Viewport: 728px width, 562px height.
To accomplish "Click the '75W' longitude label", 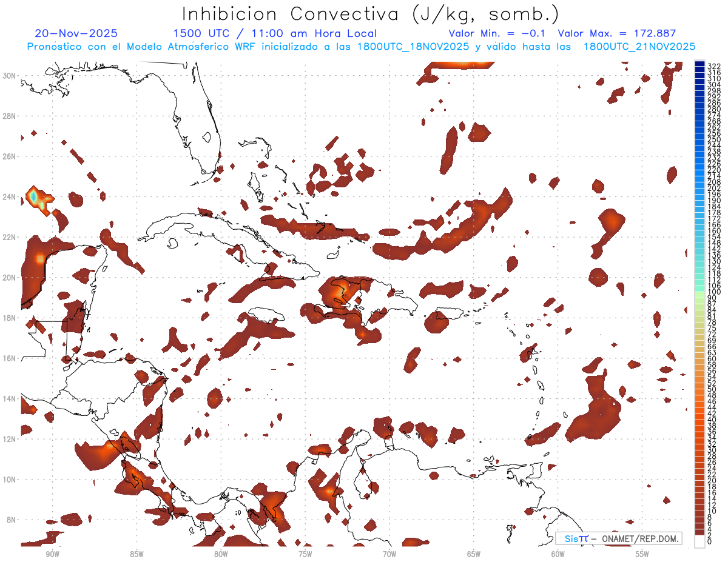I will tap(305, 554).
